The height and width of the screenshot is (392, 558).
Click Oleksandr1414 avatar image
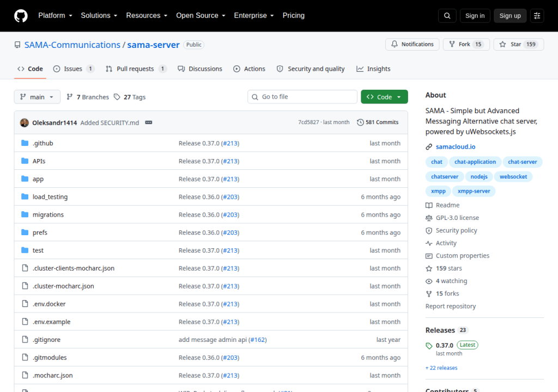(25, 122)
